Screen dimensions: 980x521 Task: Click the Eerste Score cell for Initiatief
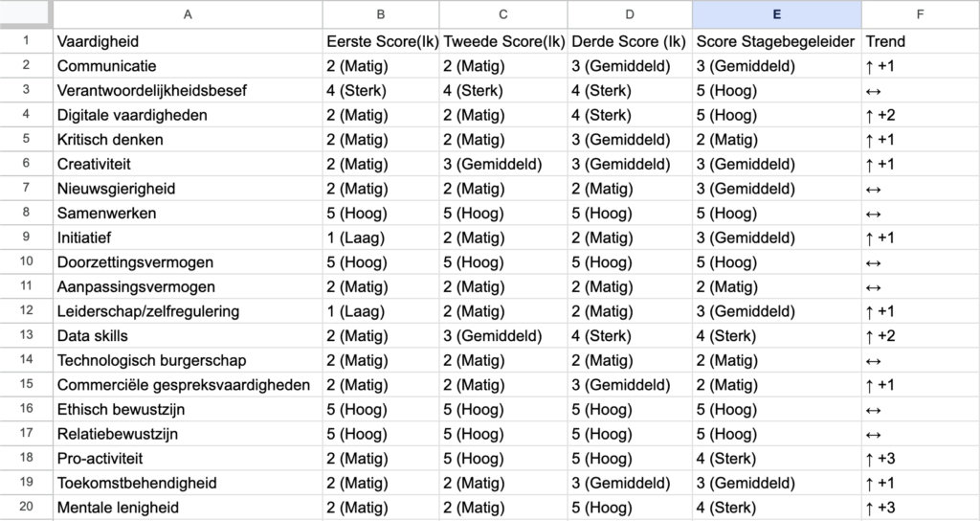[381, 238]
